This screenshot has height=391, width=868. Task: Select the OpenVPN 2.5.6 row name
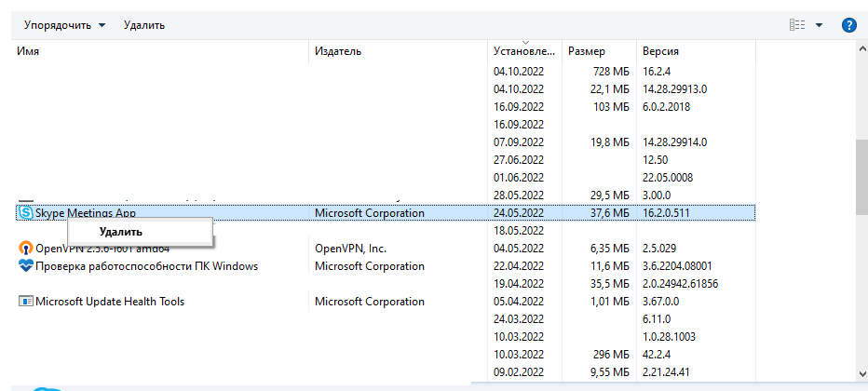(102, 249)
